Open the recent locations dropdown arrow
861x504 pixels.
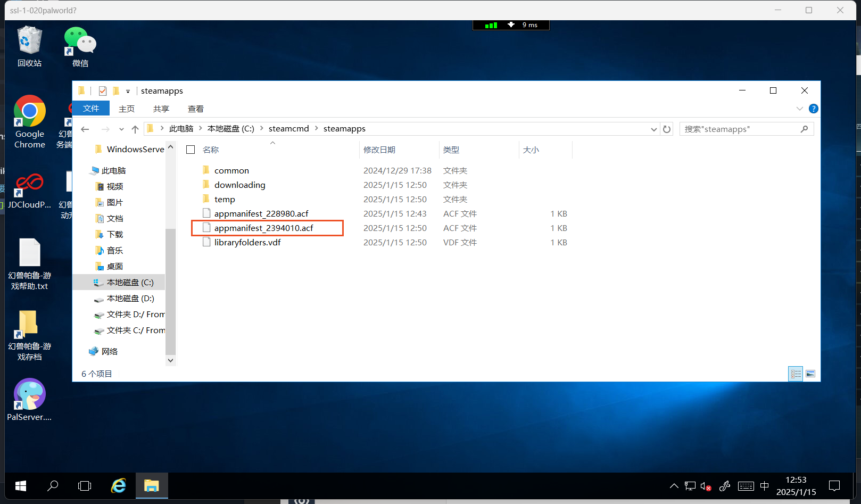tap(121, 129)
